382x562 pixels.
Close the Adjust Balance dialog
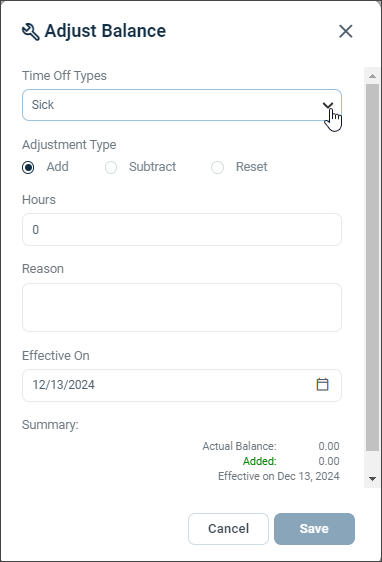(x=345, y=31)
